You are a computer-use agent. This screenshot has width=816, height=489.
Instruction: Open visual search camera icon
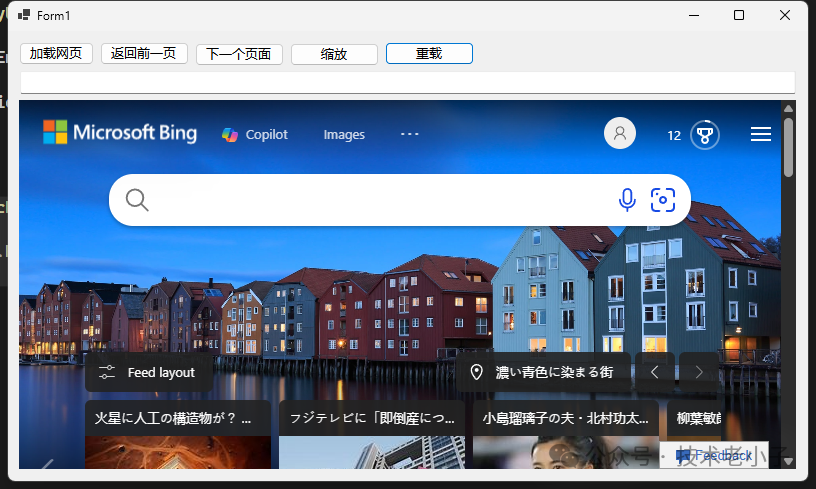pyautogui.click(x=663, y=200)
